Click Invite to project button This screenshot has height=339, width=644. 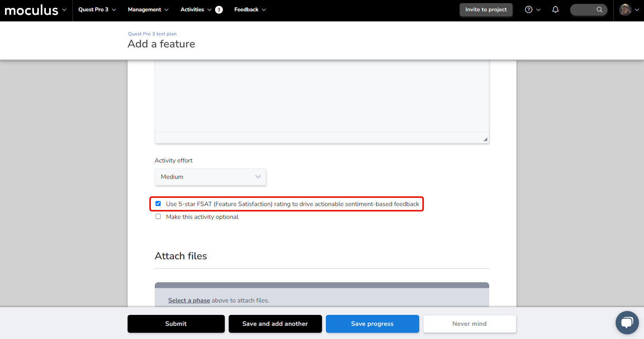(x=486, y=10)
